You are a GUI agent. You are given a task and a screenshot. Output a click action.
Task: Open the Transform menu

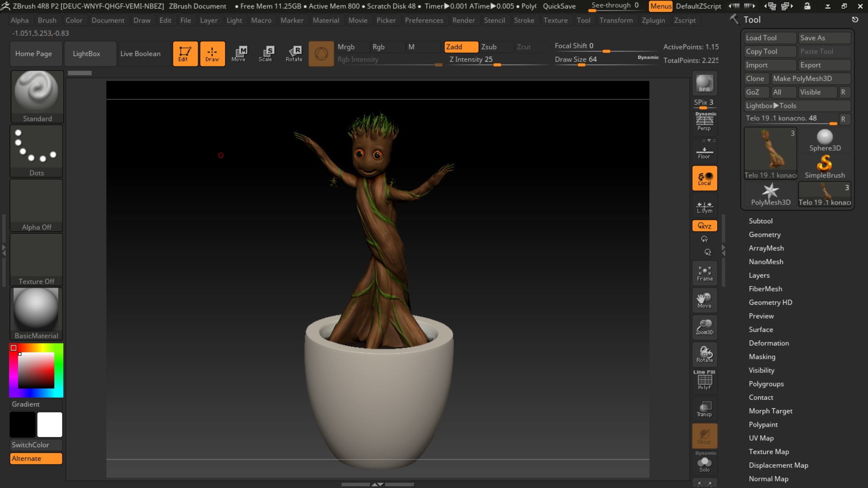pos(616,20)
